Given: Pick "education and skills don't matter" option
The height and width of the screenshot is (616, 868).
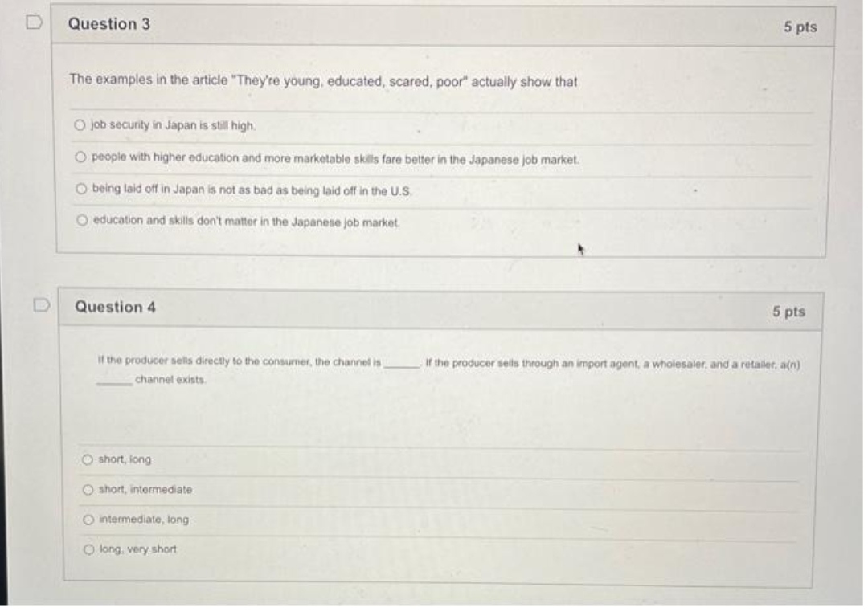Looking at the screenshot, I should pos(83,219).
